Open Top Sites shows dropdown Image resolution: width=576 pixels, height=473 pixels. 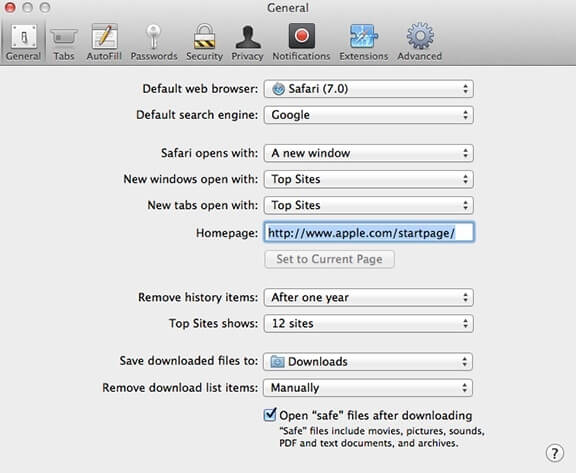(368, 324)
